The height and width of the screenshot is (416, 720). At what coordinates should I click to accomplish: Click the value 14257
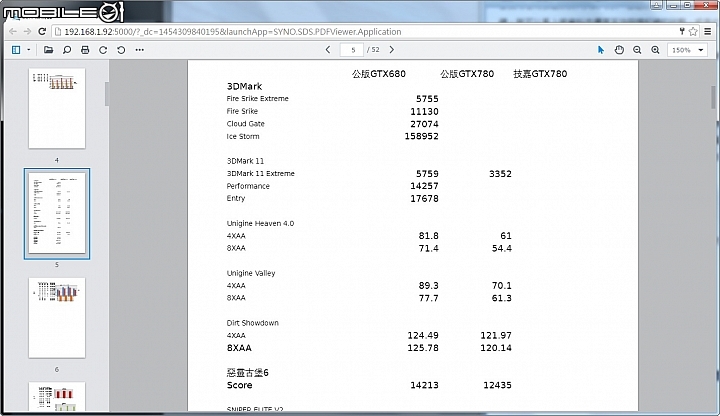click(424, 186)
